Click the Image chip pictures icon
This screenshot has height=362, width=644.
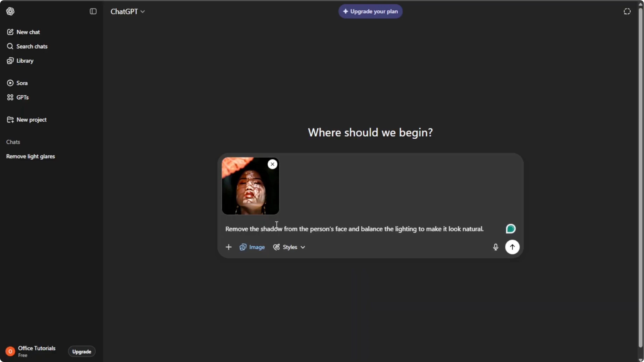pos(243,247)
